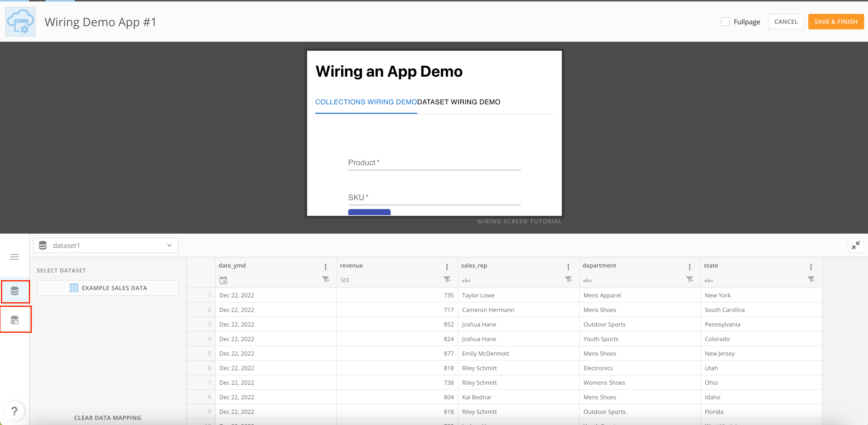Expand the dataset1 dropdown
868x425 pixels.
[106, 245]
